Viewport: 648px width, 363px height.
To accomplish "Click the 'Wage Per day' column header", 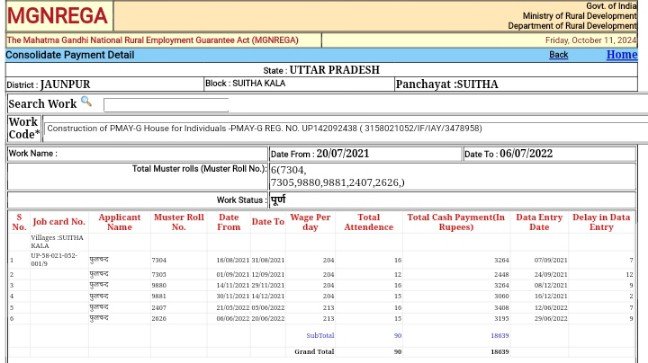I will (x=310, y=222).
